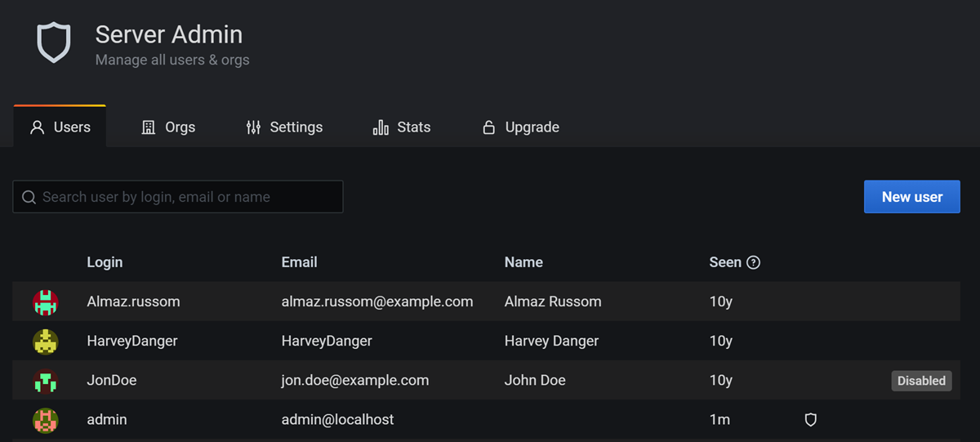Click the search magnifier icon

click(x=29, y=197)
